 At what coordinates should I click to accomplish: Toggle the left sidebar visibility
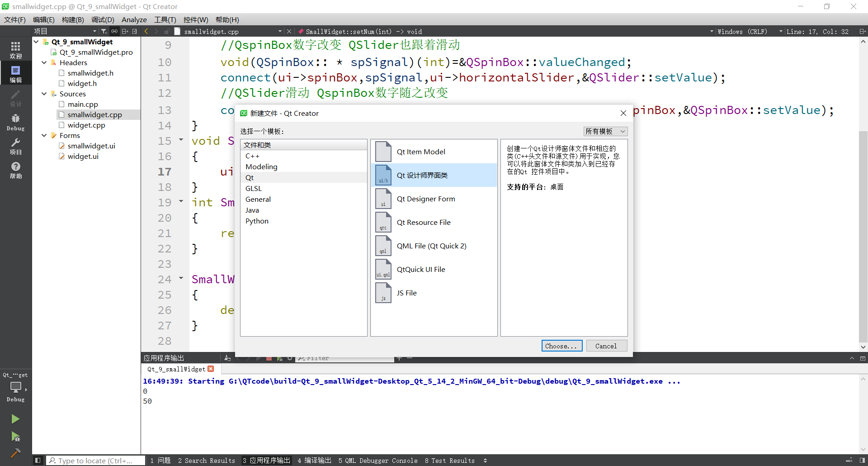point(38,461)
